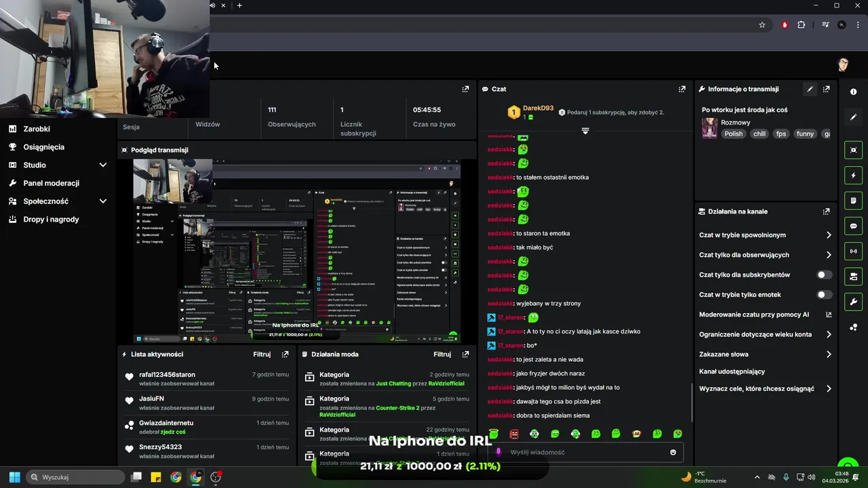Viewport: 868px width, 488px height.
Task: Pop out the session stats panel
Action: (x=465, y=89)
